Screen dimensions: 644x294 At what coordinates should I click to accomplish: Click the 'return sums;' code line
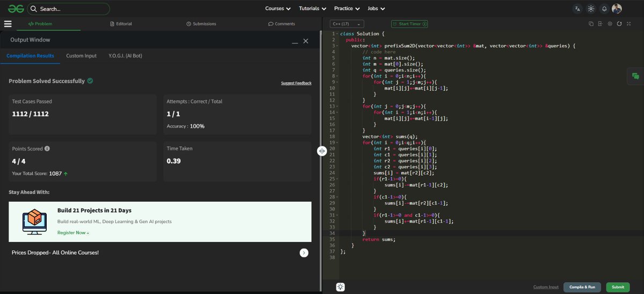tap(379, 239)
